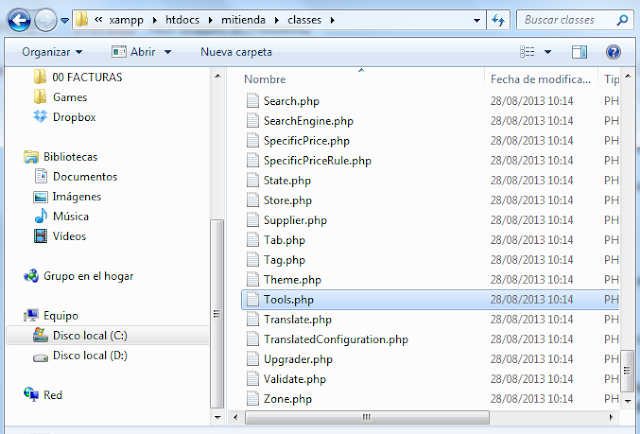Click the file list vertical scrollbar thumb

coord(627,371)
